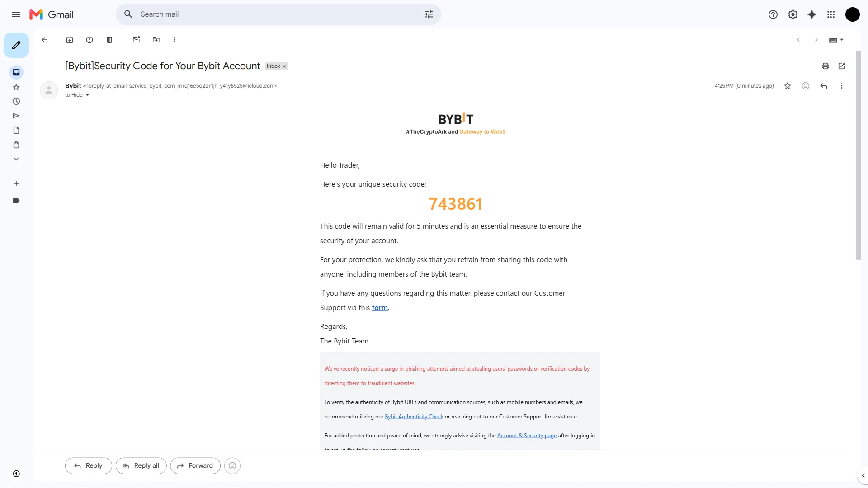
Task: Open Sent mail in sidebar
Action: pyautogui.click(x=16, y=116)
